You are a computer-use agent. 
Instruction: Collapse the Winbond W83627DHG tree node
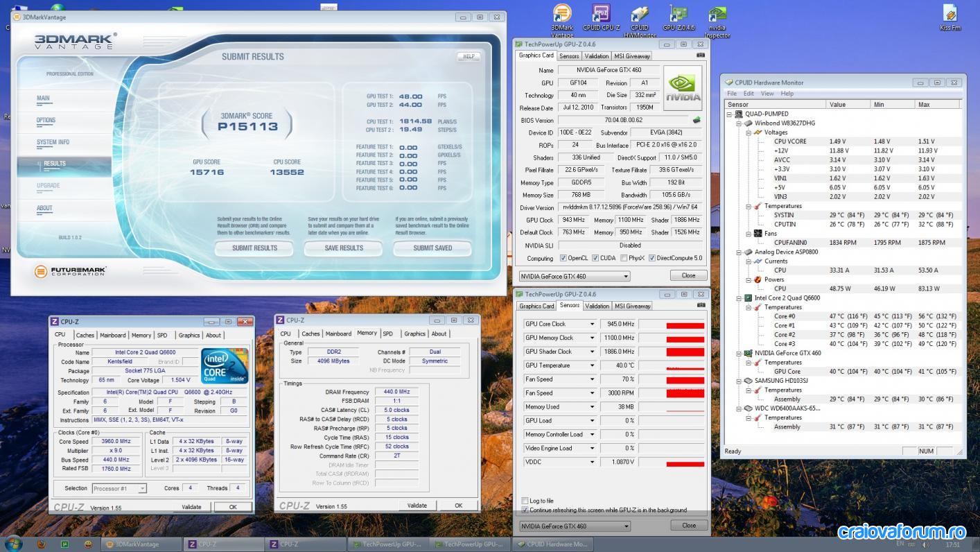(x=739, y=123)
